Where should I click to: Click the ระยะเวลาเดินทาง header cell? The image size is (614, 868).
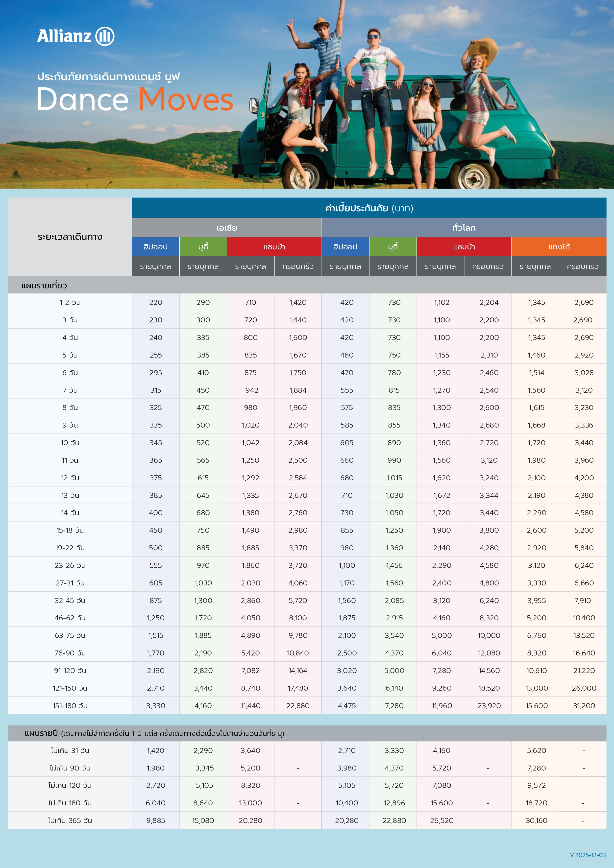tap(70, 237)
